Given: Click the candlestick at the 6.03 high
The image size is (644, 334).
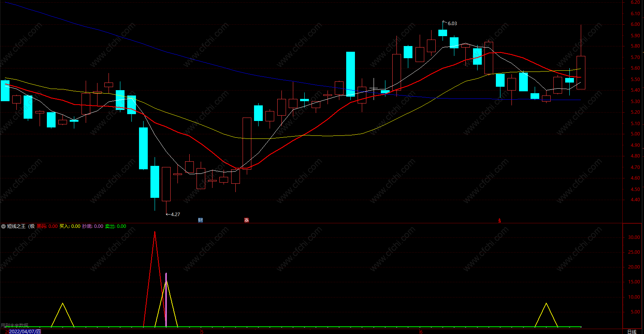Looking at the screenshot, I should point(443,33).
